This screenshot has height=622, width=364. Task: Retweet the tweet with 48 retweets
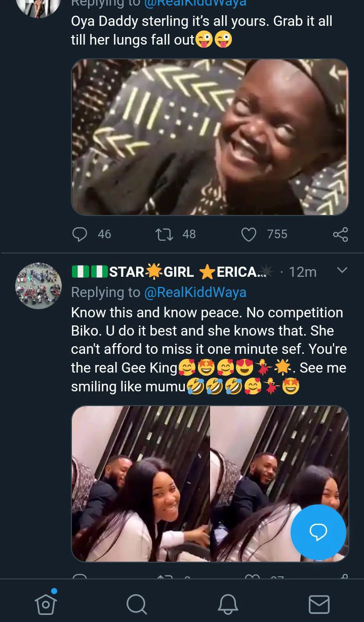click(x=164, y=234)
